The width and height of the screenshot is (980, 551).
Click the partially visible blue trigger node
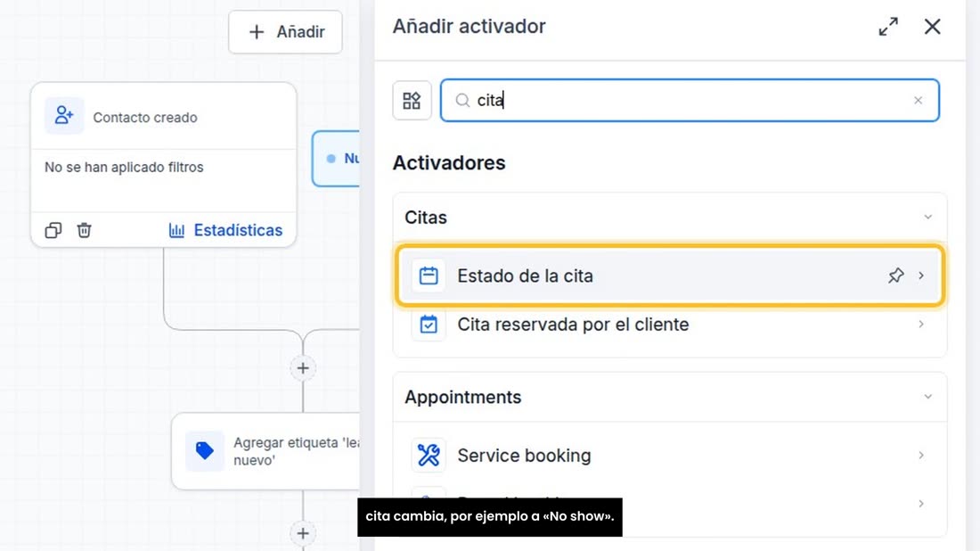point(336,159)
